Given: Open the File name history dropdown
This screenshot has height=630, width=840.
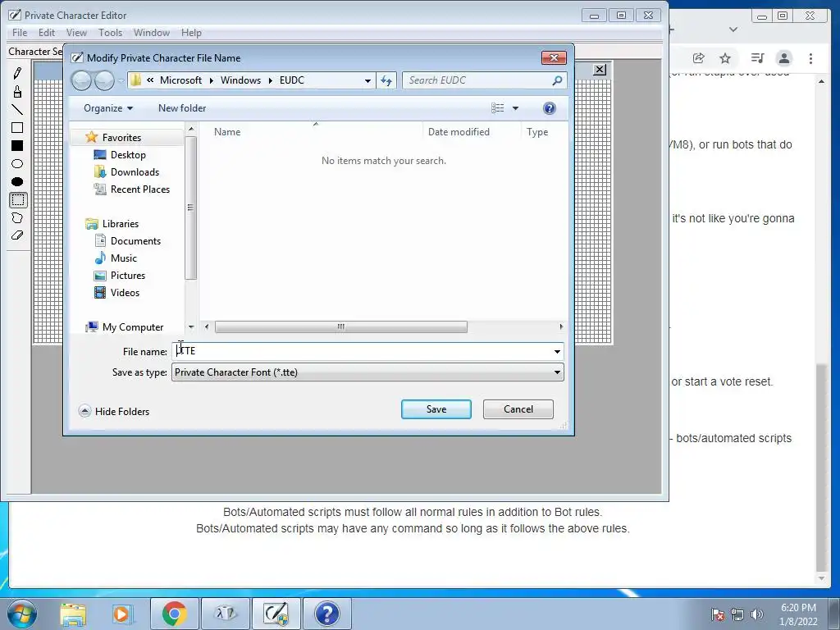Looking at the screenshot, I should [x=557, y=351].
